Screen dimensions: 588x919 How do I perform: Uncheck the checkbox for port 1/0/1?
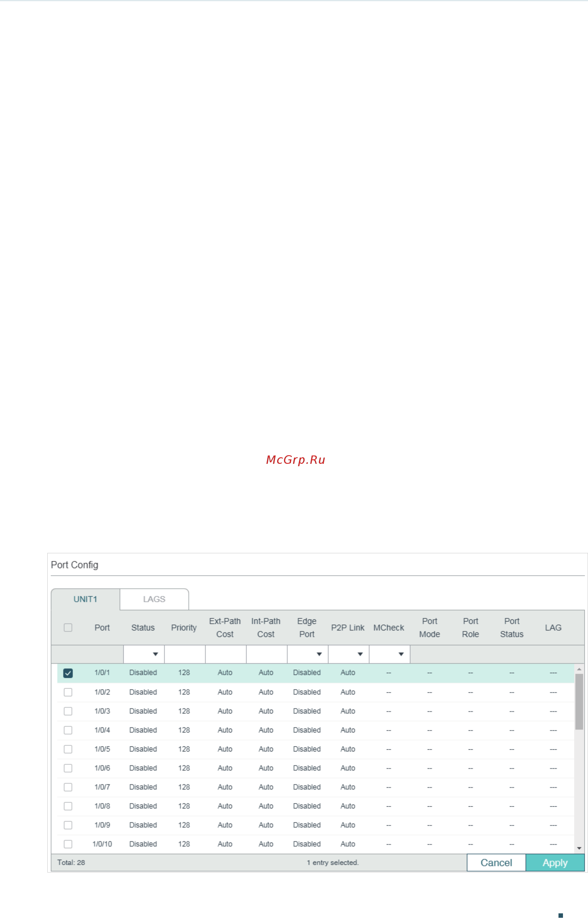click(x=68, y=673)
